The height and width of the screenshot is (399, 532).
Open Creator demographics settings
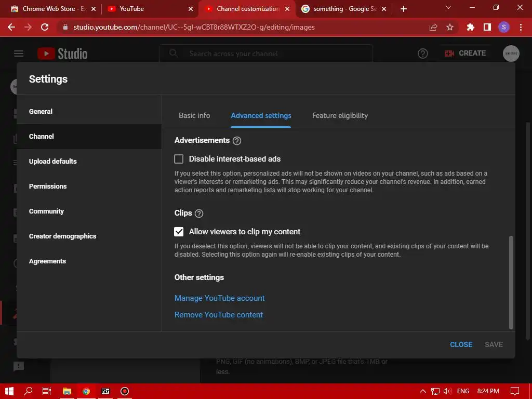(89, 236)
